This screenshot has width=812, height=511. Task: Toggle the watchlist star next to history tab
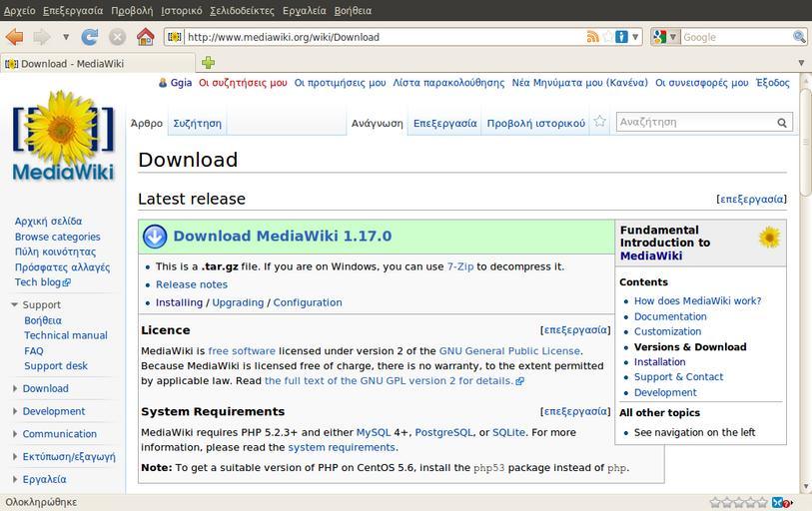tap(600, 122)
